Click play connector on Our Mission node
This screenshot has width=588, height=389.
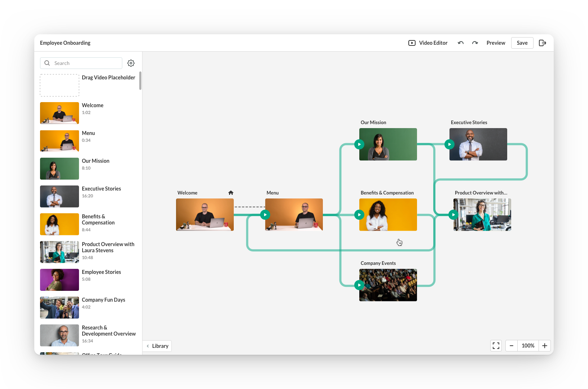coord(359,144)
